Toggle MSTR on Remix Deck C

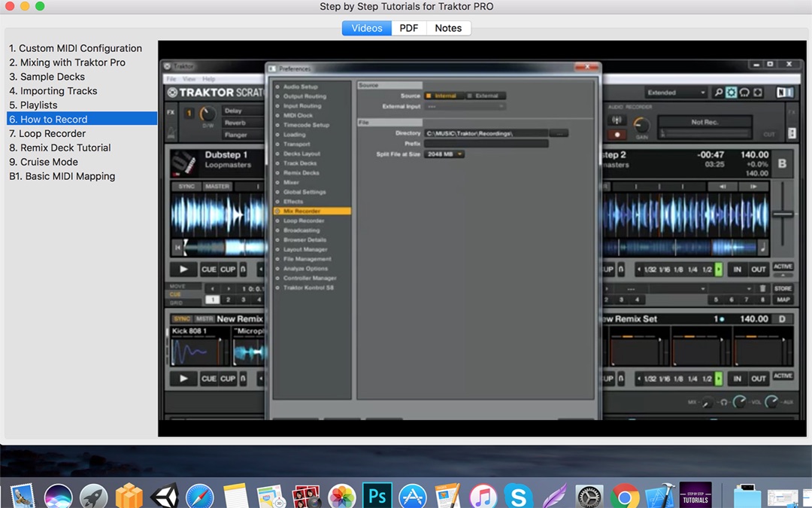click(x=204, y=319)
